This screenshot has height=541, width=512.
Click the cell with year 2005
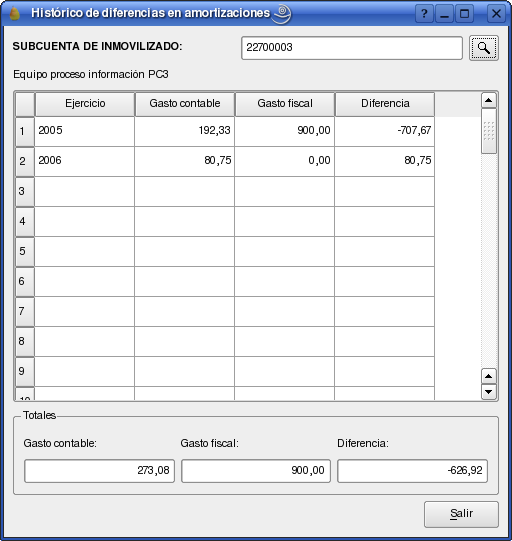(85, 131)
